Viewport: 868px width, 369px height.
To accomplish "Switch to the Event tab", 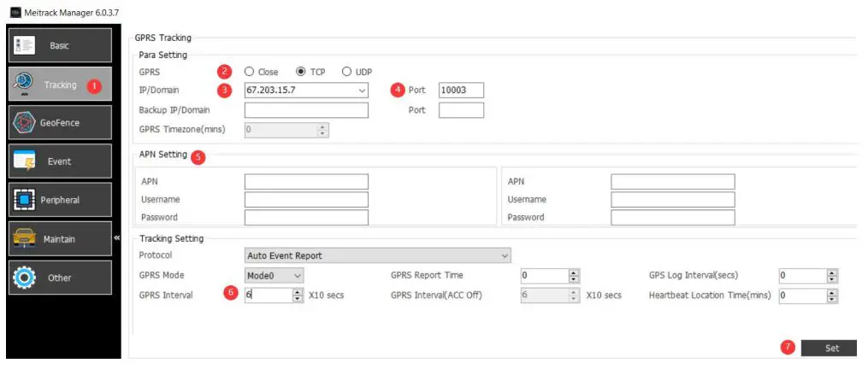I will 59,161.
